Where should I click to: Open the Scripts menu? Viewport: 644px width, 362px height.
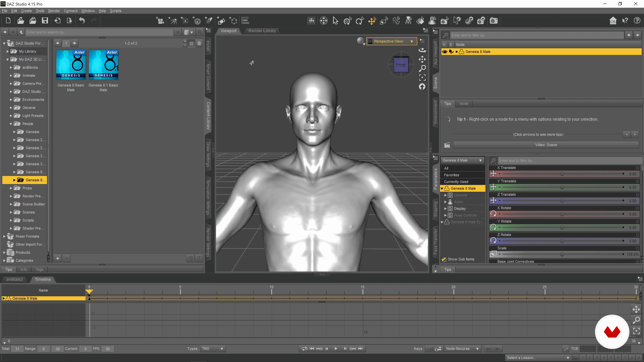116,11
